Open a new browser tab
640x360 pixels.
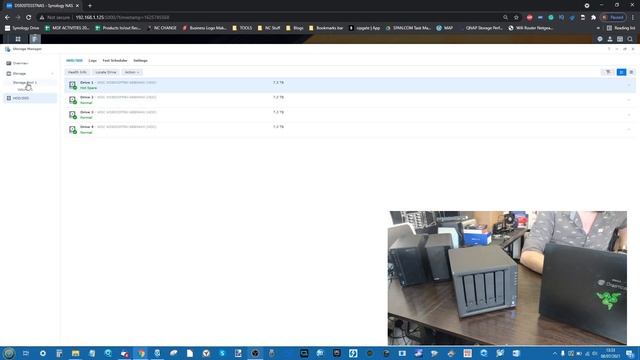click(x=90, y=6)
